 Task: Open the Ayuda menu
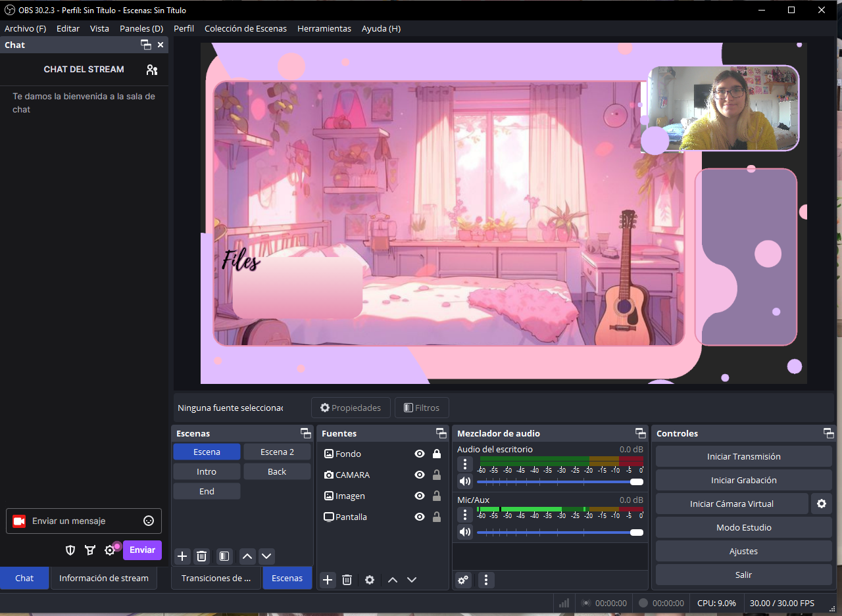tap(381, 28)
